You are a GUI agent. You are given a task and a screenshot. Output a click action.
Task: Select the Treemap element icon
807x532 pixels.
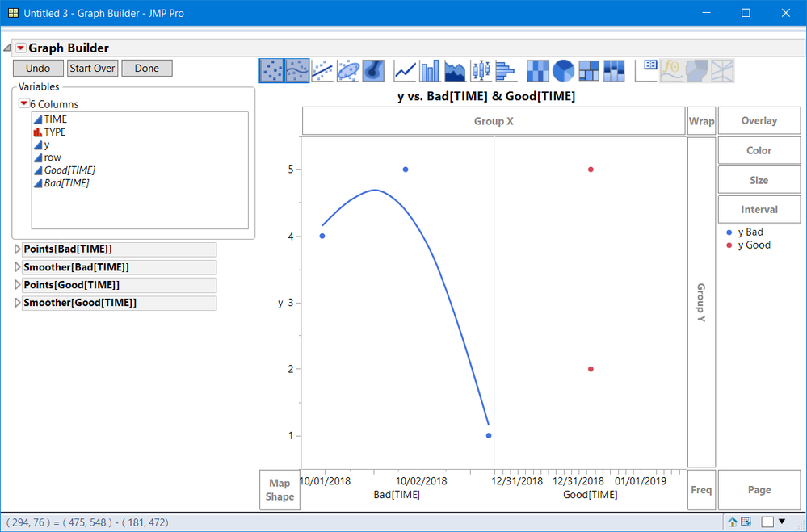pyautogui.click(x=589, y=70)
